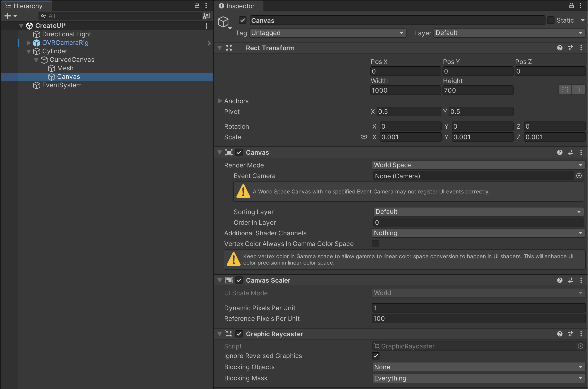
Task: Select EventSystem in the hierarchy
Action: coord(62,85)
